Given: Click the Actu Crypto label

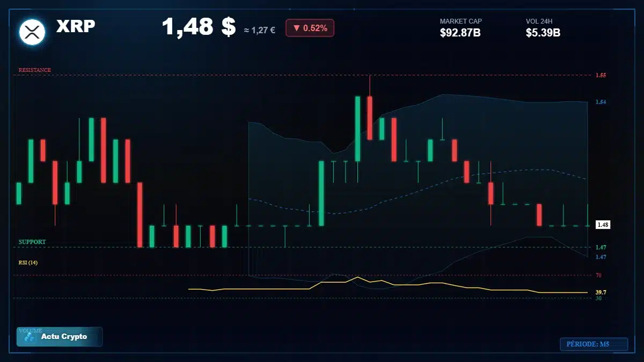Looking at the screenshot, I should pos(64,337).
